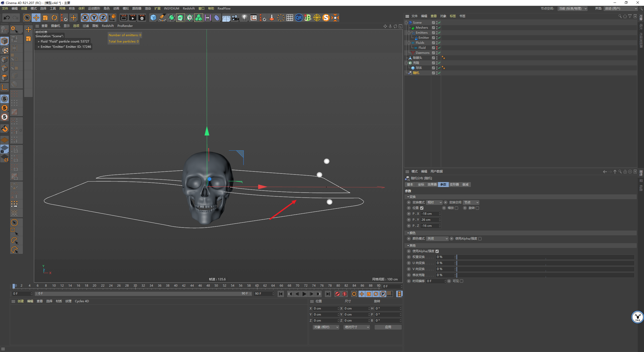Switch to the 效果器 tab

tap(432, 185)
